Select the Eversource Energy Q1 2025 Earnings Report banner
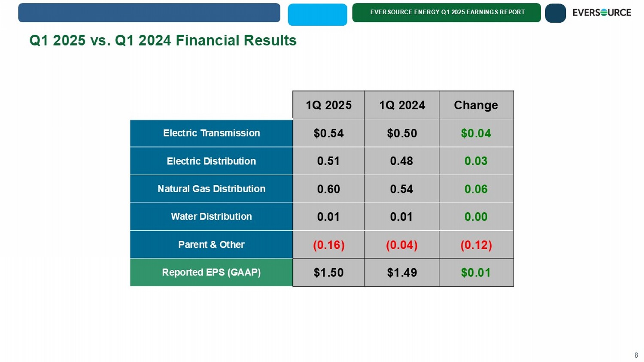Screen dimensions: 644x362 447,12
